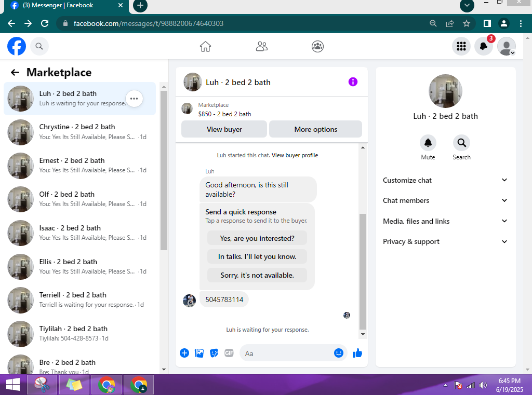
Task: Toggle the browser side panel icon
Action: [487, 23]
